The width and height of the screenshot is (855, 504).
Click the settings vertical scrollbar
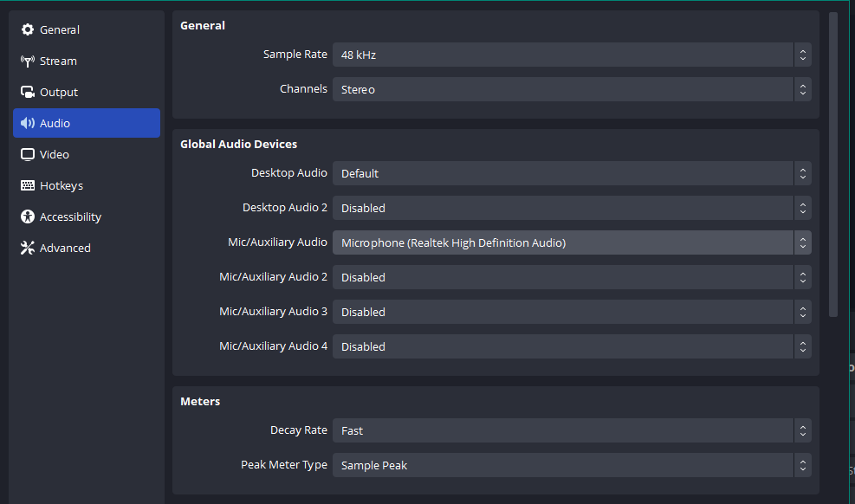[832, 164]
